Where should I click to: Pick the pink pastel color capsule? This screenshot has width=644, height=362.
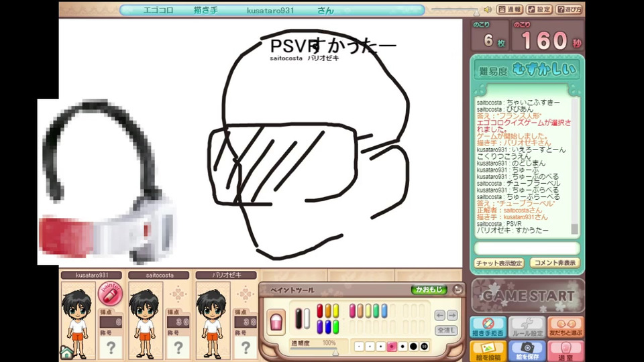352,310
